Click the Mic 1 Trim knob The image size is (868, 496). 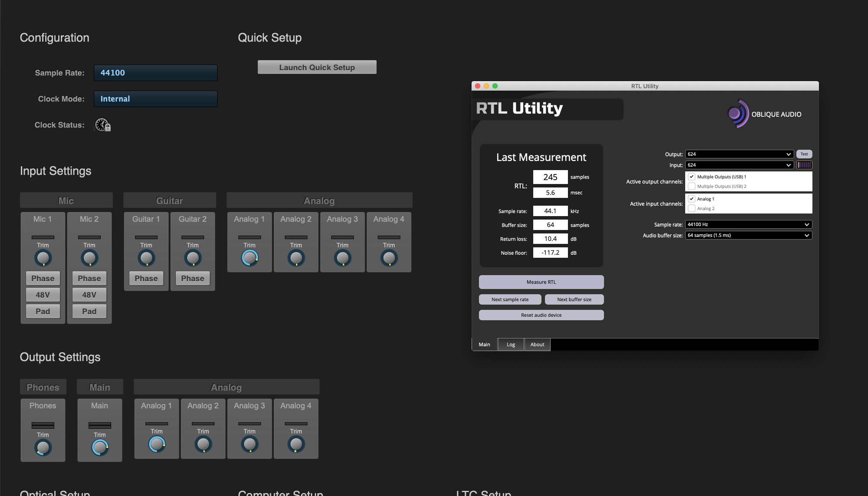point(43,258)
